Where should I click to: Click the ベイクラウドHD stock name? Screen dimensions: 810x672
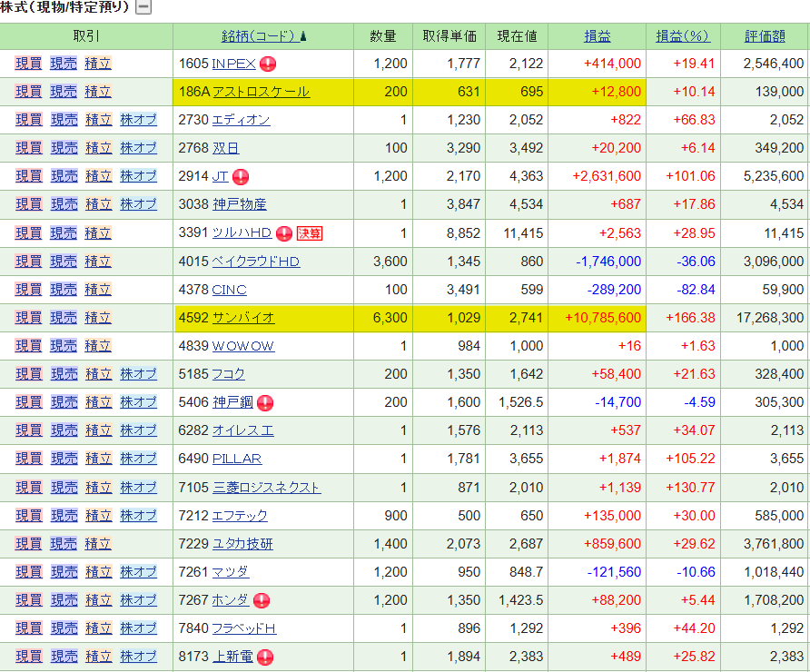tap(255, 262)
